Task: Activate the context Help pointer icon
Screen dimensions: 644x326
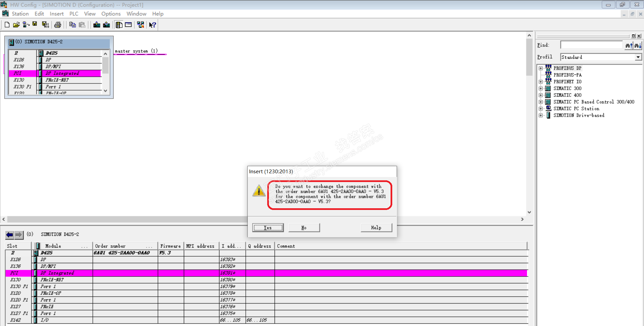Action: click(153, 25)
